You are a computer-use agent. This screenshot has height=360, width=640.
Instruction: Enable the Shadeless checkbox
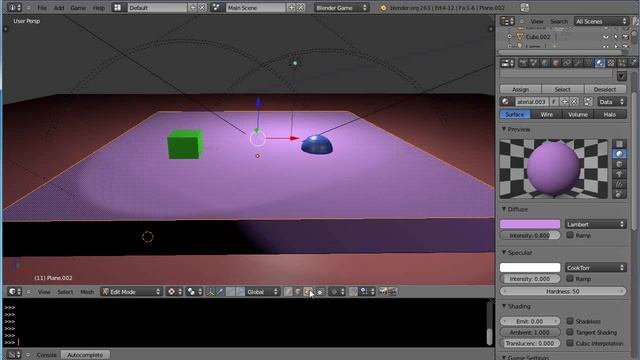click(570, 321)
